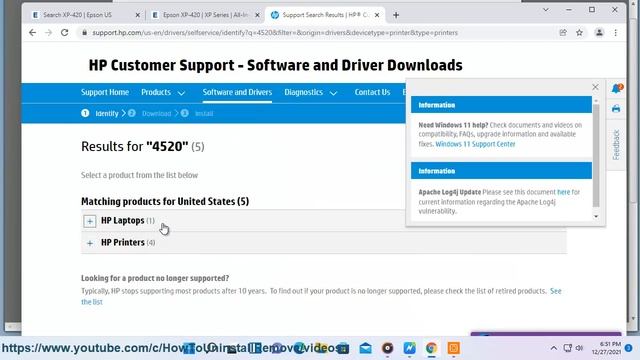640x360 pixels.
Task: Open the Windows 11 Support Center link
Action: coord(475,144)
